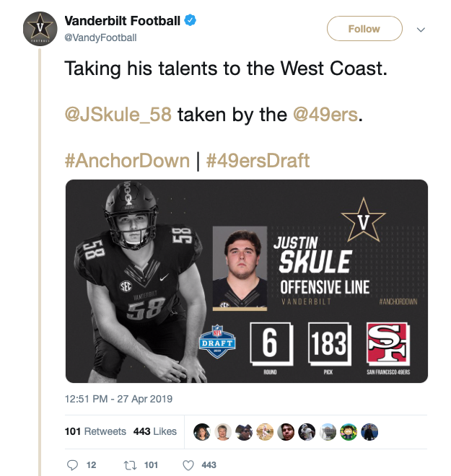Like the tweet with the heart icon
The height and width of the screenshot is (476, 451).
[188, 465]
